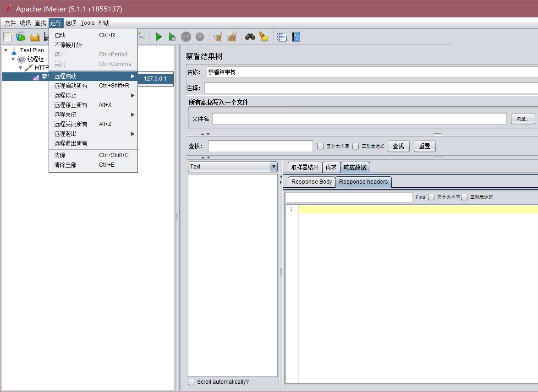The image size is (538, 392).
Task: Choose 远程关闭所有 in the menu
Action: (x=93, y=124)
